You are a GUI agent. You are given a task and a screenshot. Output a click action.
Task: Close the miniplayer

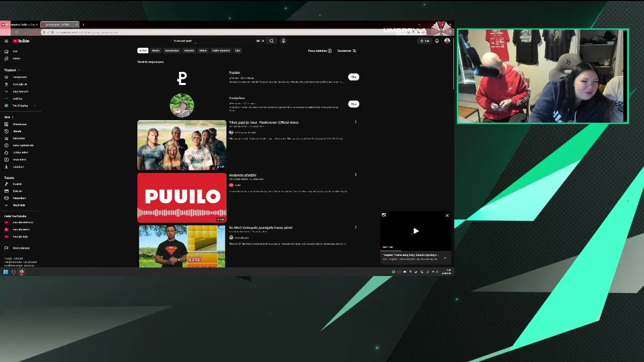pyautogui.click(x=447, y=215)
